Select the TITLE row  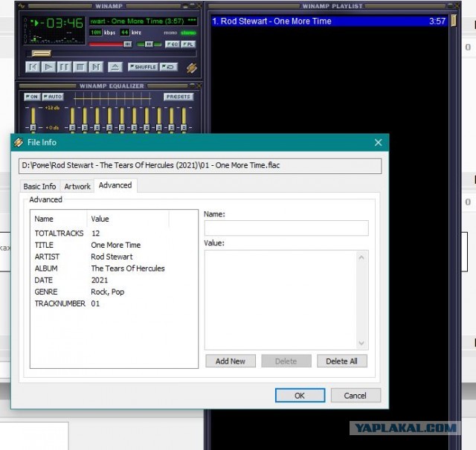point(114,245)
